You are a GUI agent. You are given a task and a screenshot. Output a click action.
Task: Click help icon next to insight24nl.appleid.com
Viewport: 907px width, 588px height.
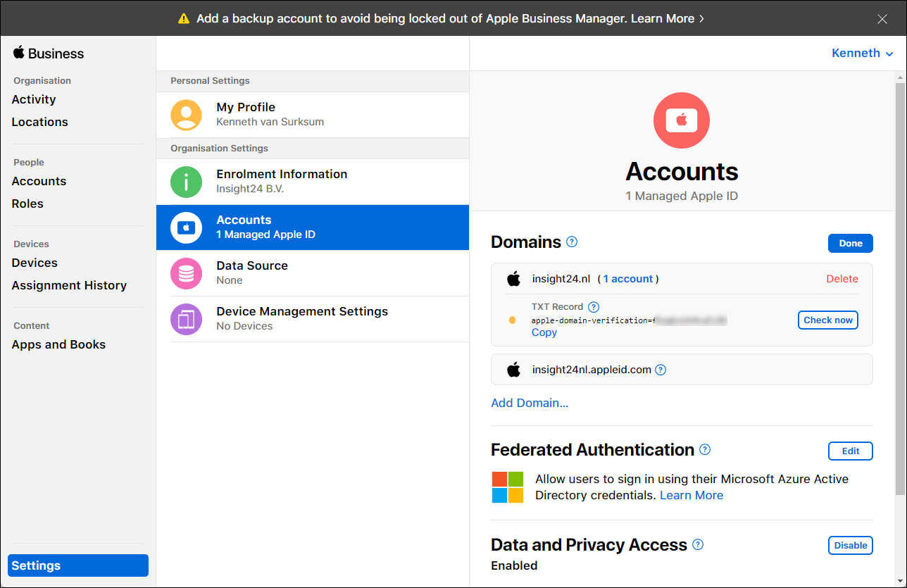(661, 370)
